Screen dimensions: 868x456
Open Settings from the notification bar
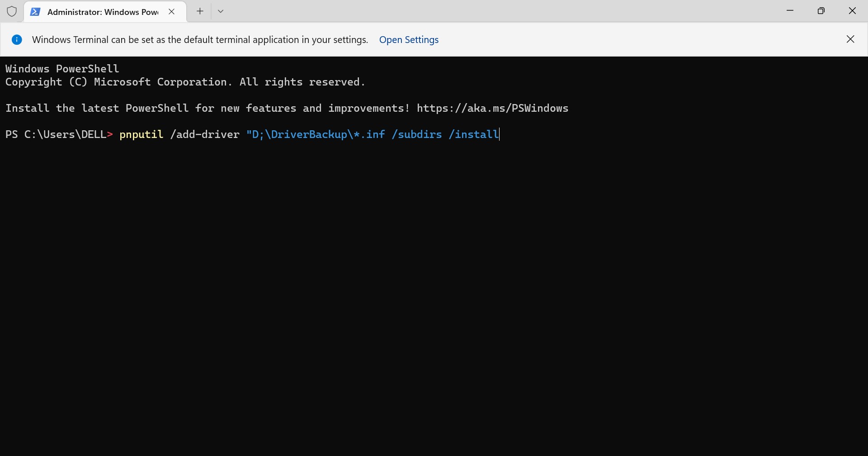(409, 40)
